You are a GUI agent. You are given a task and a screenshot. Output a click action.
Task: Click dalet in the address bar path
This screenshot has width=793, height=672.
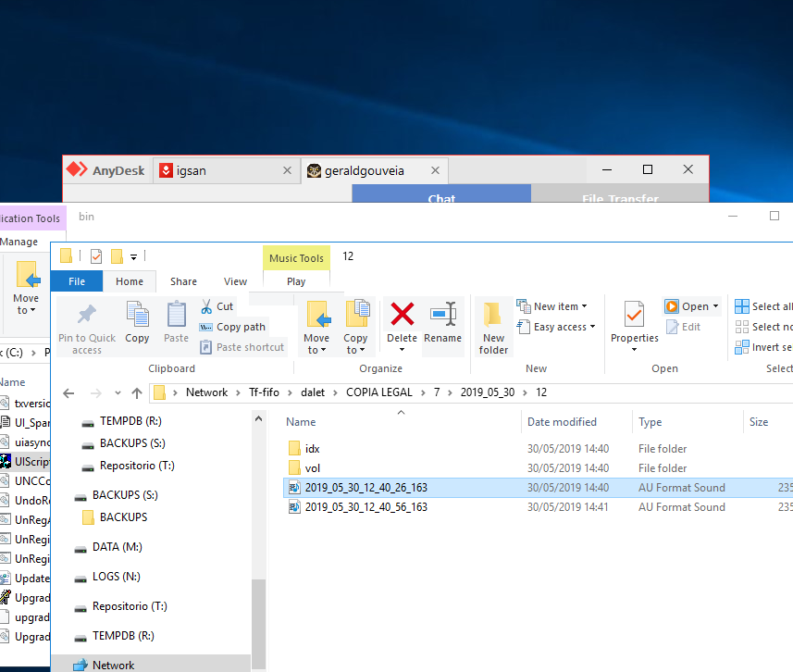pyautogui.click(x=313, y=392)
